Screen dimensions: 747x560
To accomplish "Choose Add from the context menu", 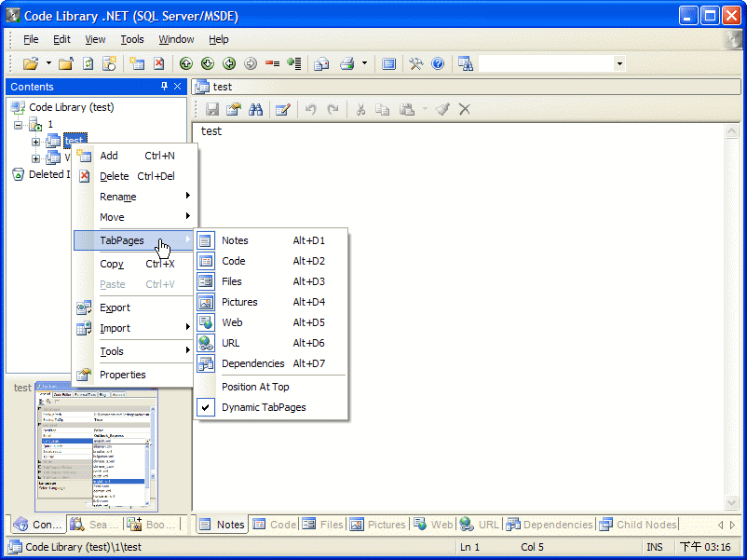I will pos(133,156).
